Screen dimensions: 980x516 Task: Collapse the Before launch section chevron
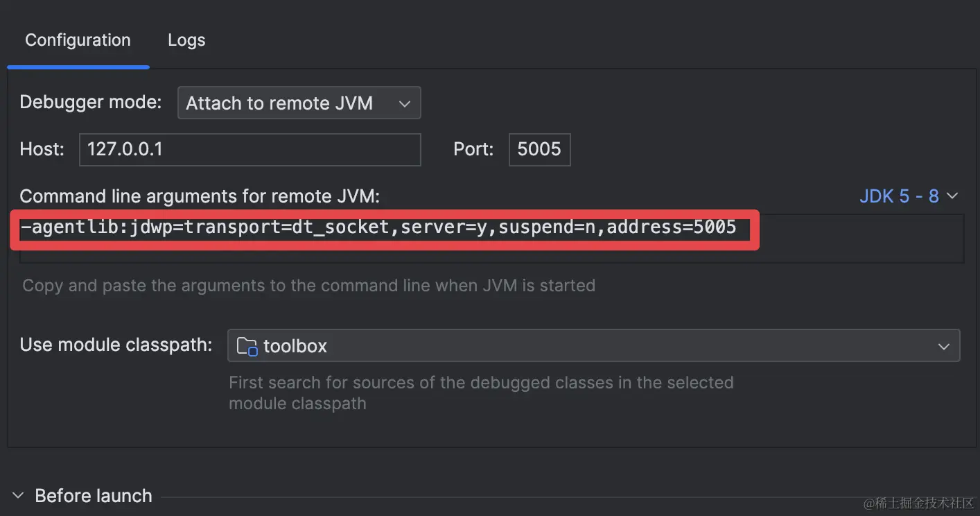[19, 496]
